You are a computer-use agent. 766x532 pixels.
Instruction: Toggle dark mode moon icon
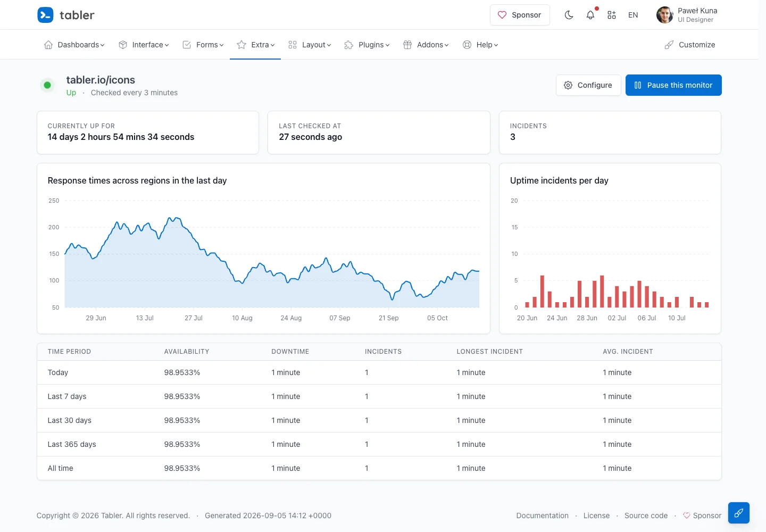[x=569, y=15]
